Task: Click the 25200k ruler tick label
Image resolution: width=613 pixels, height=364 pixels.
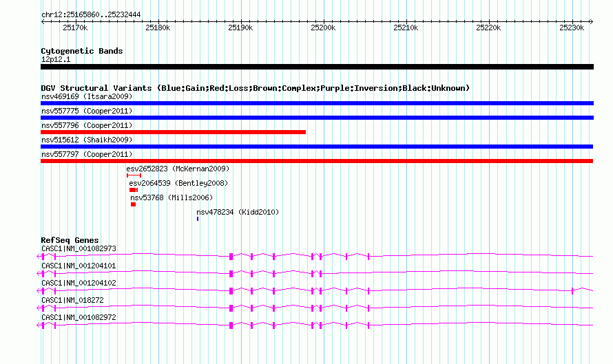Action: point(323,28)
